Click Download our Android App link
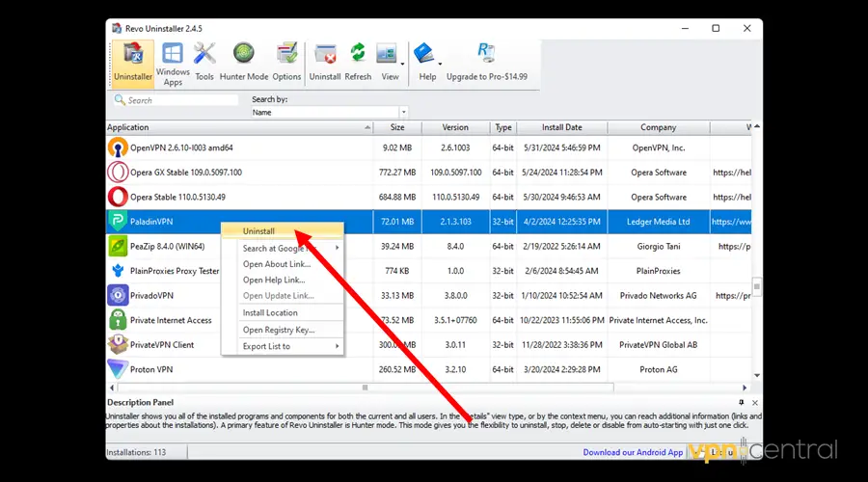The width and height of the screenshot is (868, 482). click(633, 452)
